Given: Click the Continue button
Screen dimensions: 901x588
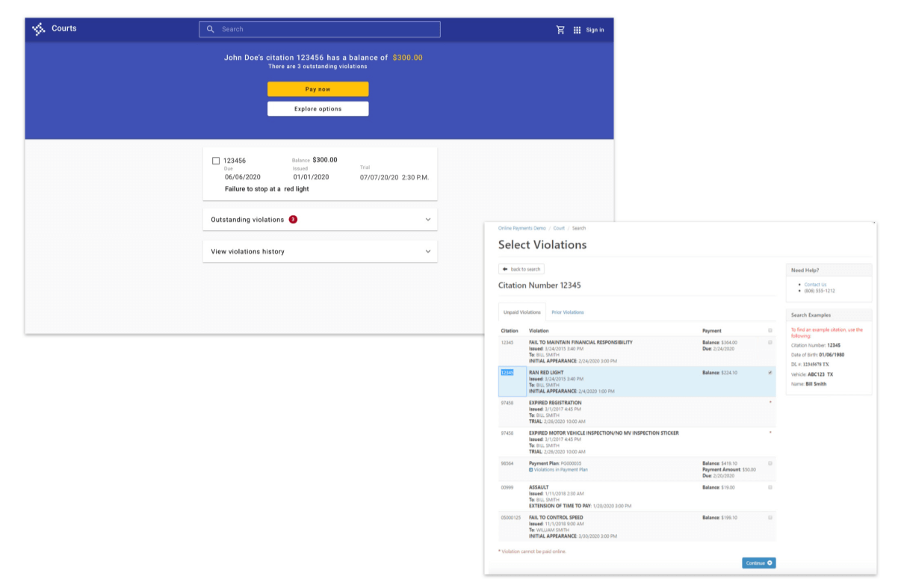Looking at the screenshot, I should [758, 563].
